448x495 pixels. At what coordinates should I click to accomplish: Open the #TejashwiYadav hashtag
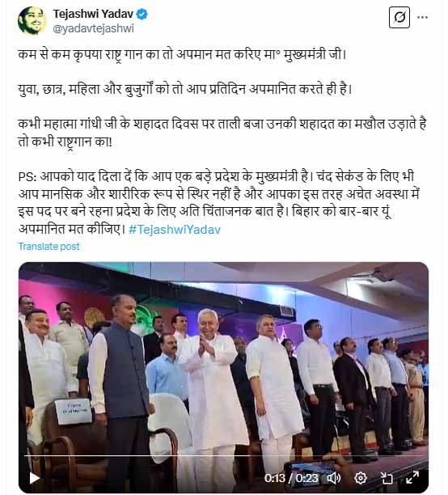click(175, 229)
